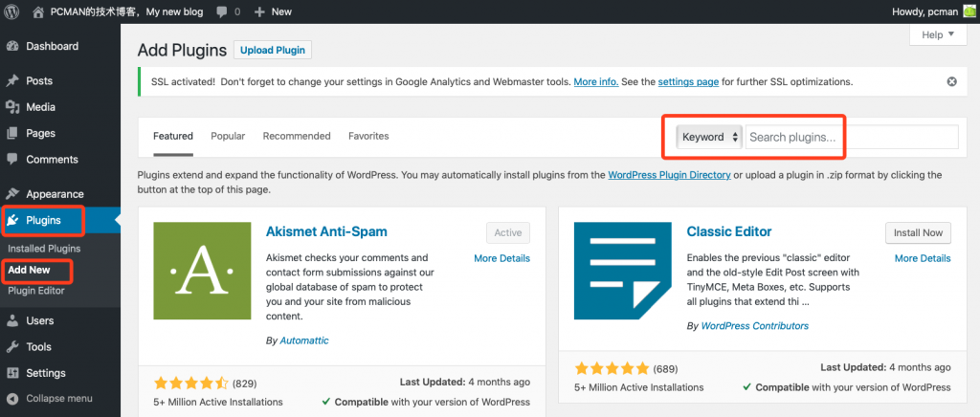Open the Akismet Anti-Spam title link
The width and height of the screenshot is (980, 417).
click(327, 231)
